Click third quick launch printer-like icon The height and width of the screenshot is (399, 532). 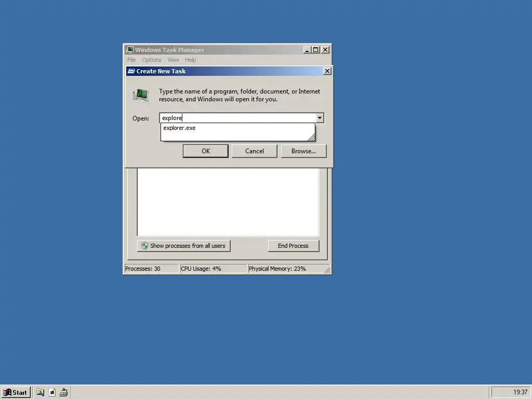pos(63,393)
